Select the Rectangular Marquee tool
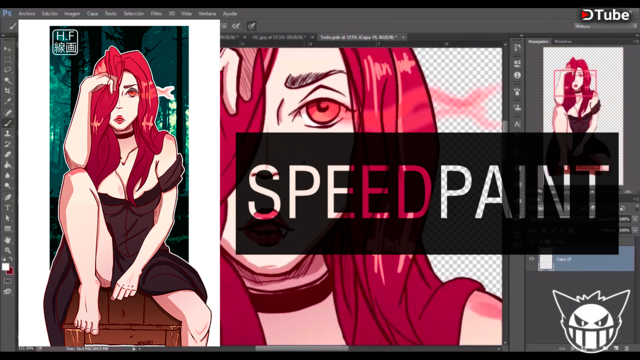The height and width of the screenshot is (360, 640). point(8,60)
